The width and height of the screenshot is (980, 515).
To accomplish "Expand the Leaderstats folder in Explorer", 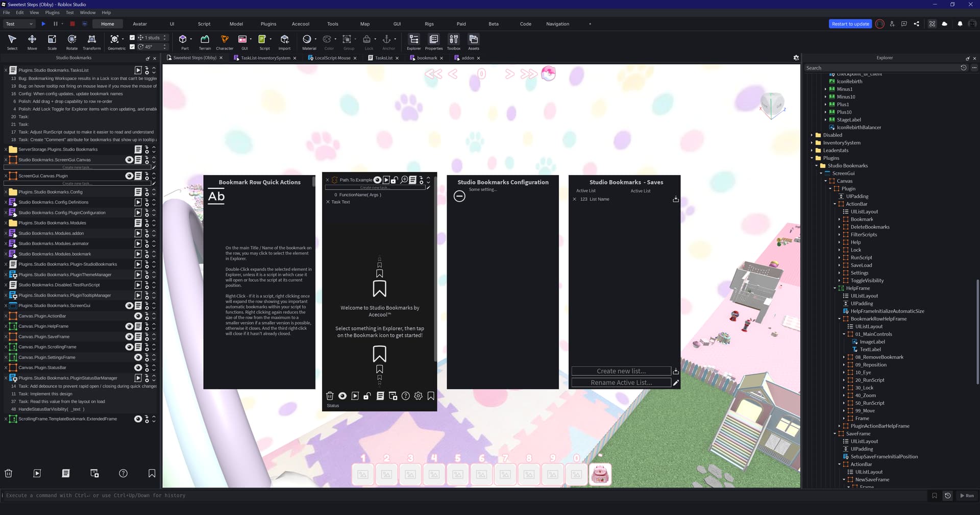I will (x=812, y=151).
